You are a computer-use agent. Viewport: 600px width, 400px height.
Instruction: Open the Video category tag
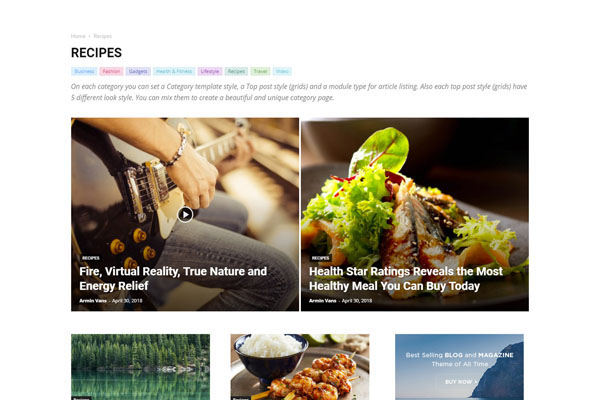click(282, 71)
